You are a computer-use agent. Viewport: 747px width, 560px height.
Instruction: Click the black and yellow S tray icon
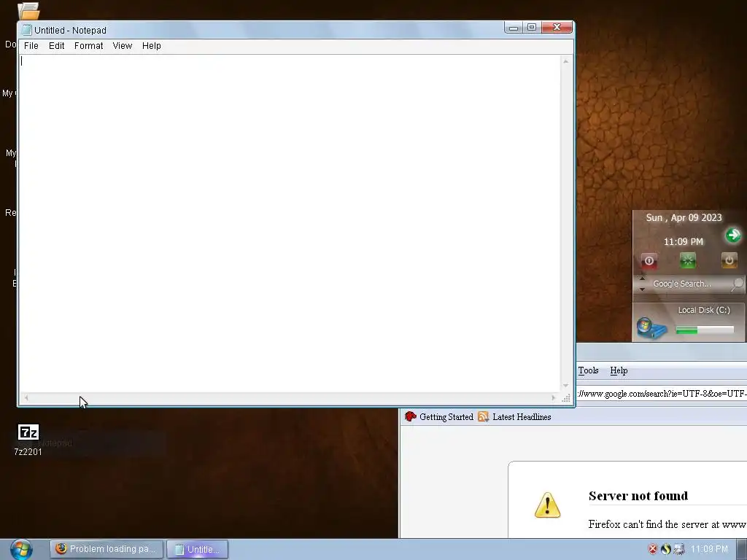[666, 549]
